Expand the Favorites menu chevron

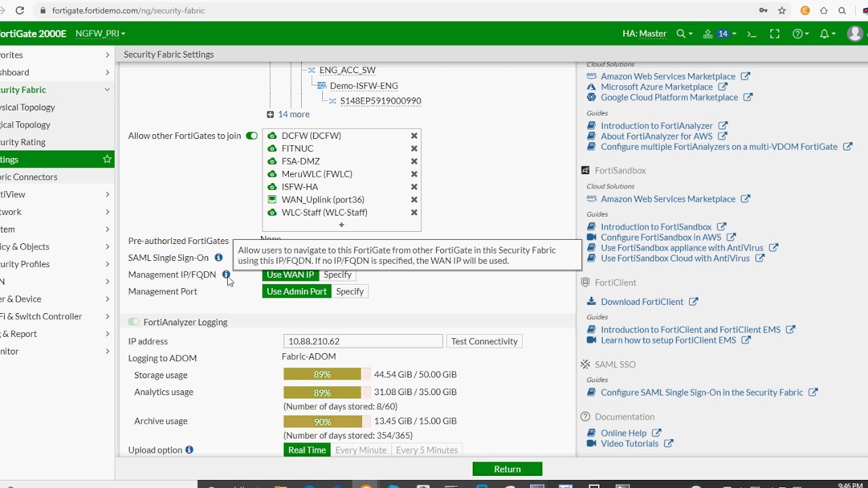pyautogui.click(x=107, y=55)
